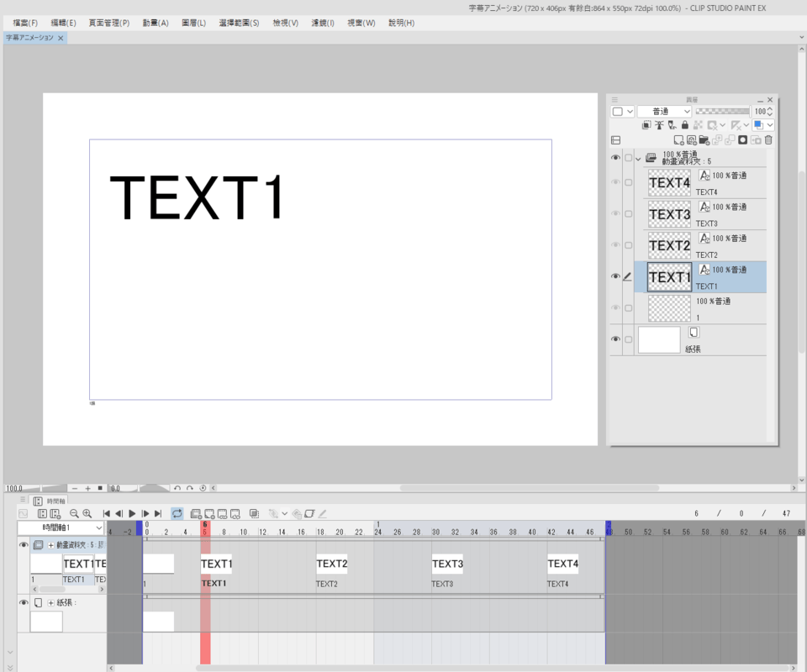Show the TEXT4 layer eye toggle
The width and height of the screenshot is (807, 672).
(615, 182)
